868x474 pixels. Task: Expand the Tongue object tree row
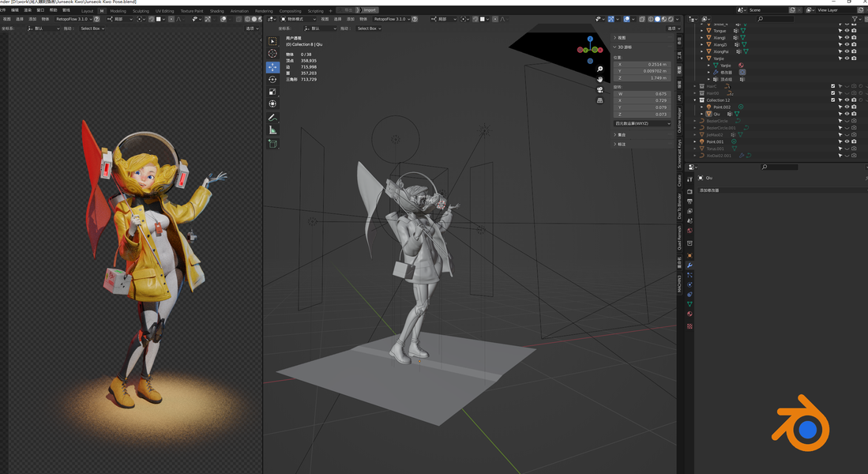click(701, 31)
